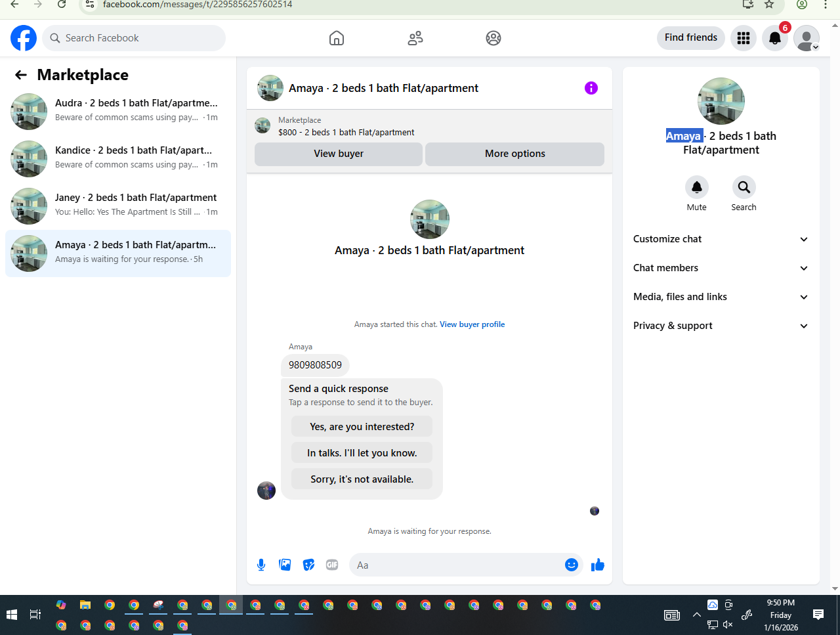Open the Groups tab icon
The width and height of the screenshot is (840, 635).
493,38
